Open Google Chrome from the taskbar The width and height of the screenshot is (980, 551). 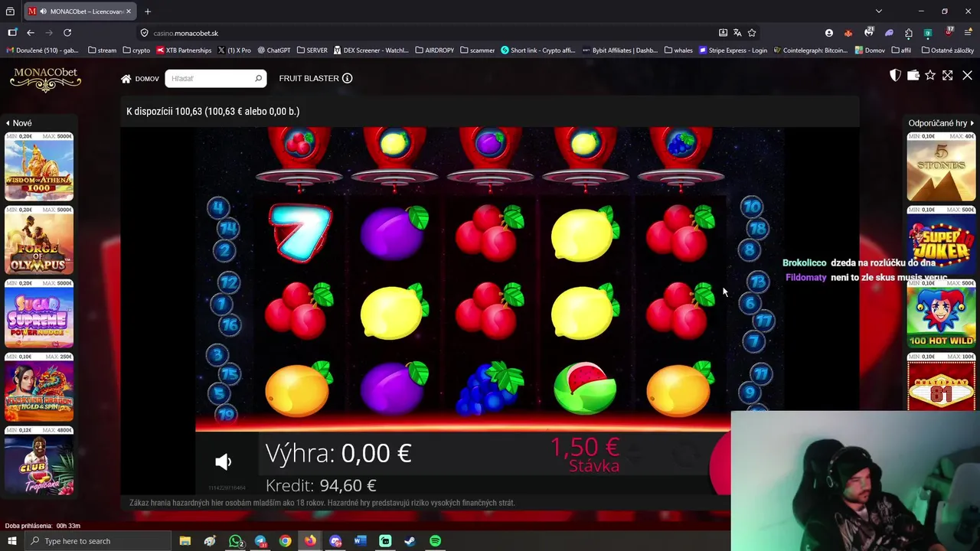[285, 541]
